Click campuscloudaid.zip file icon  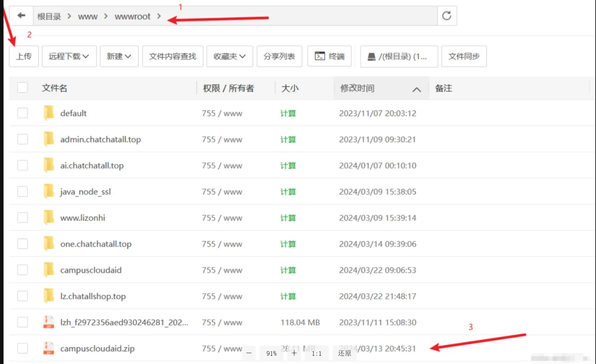point(49,348)
